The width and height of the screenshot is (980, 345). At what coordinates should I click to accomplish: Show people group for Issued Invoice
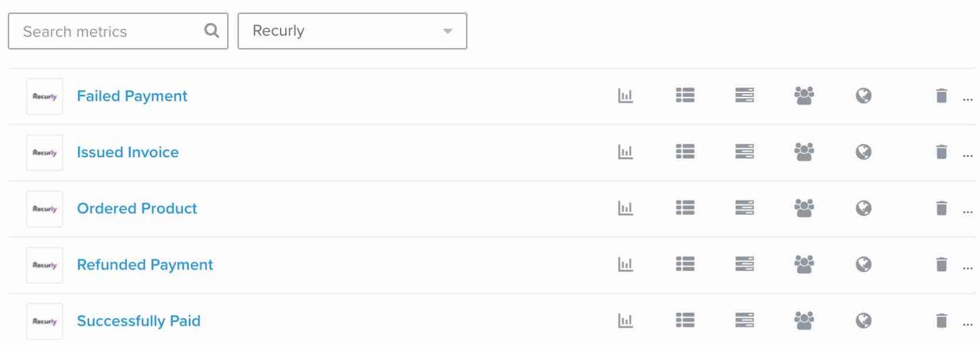pos(804,152)
